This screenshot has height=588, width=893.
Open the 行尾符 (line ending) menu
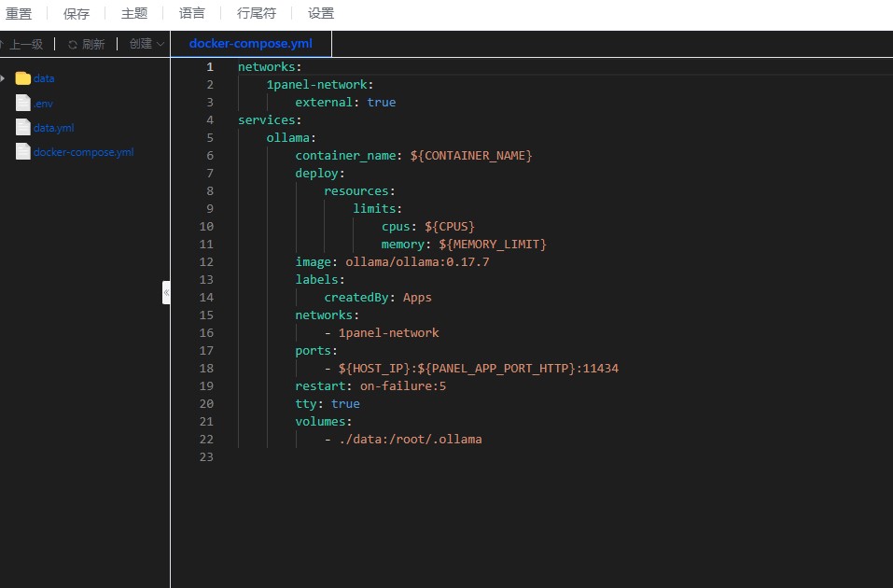[257, 14]
